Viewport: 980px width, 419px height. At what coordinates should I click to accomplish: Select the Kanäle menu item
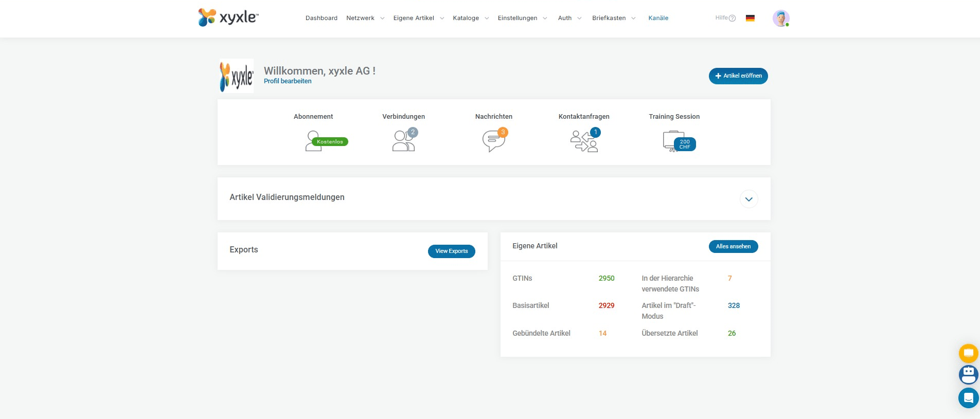point(658,18)
